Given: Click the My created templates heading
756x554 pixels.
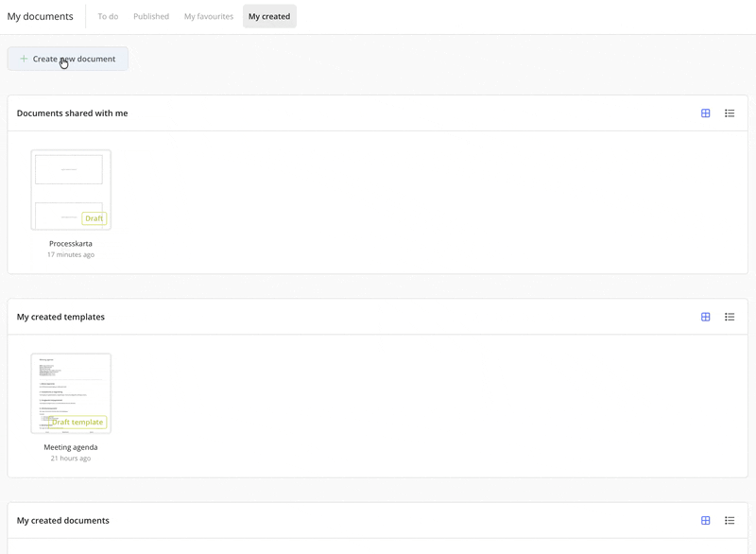Looking at the screenshot, I should point(60,317).
